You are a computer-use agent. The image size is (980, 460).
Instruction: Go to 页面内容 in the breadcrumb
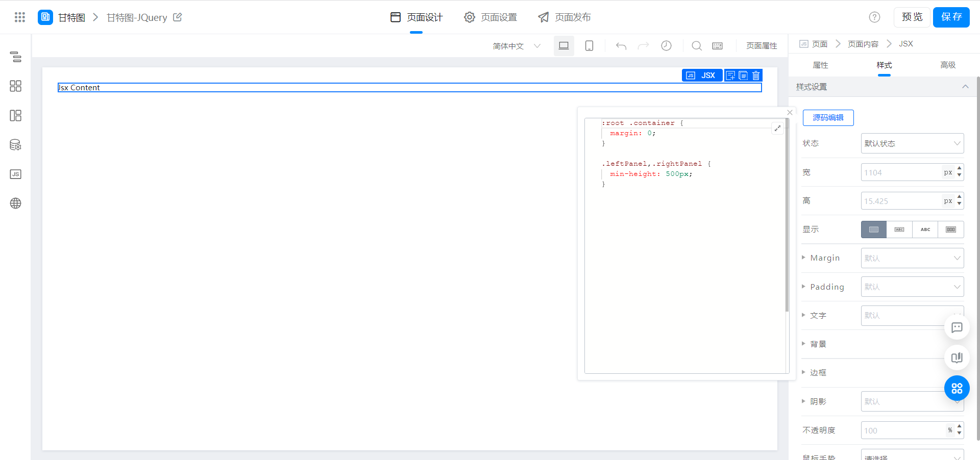(863, 44)
